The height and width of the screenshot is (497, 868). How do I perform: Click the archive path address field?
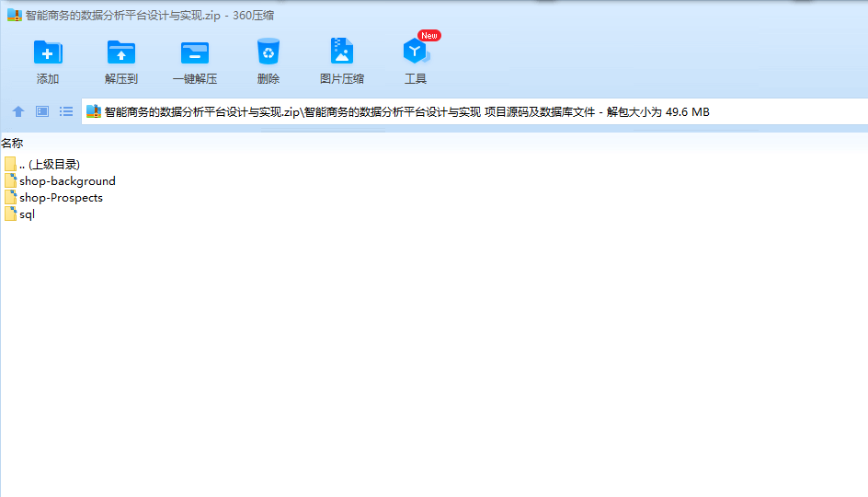click(x=474, y=111)
